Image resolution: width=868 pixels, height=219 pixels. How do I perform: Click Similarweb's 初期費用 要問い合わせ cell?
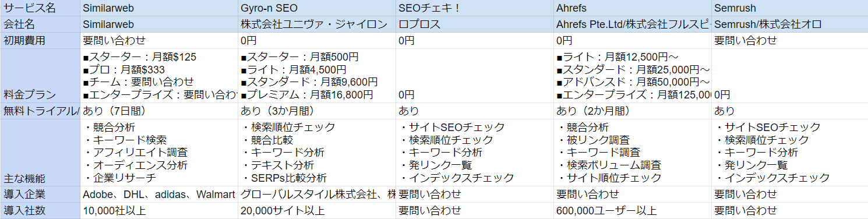coord(160,41)
